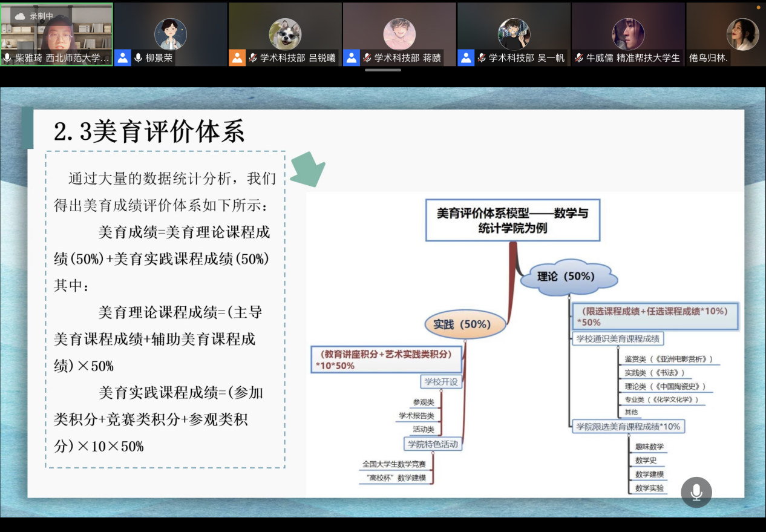The height and width of the screenshot is (532, 766).
Task: Click the 学院特色活动 mind map node
Action: (433, 444)
